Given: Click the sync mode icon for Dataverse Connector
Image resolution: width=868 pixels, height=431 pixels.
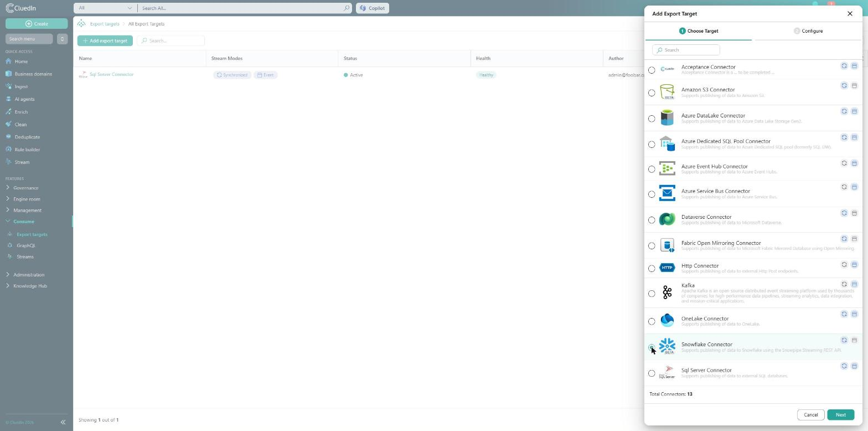Looking at the screenshot, I should click(844, 213).
